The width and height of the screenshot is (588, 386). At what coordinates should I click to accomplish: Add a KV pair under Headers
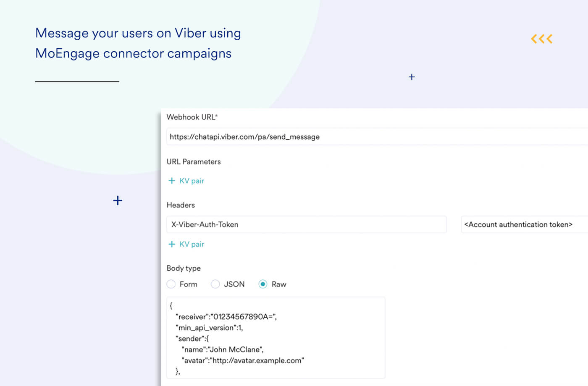coord(186,244)
